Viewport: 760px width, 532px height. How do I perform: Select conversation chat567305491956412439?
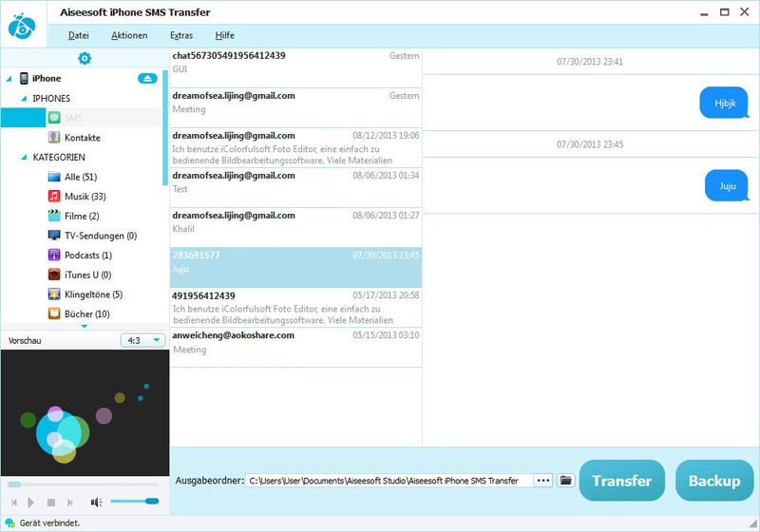(295, 67)
